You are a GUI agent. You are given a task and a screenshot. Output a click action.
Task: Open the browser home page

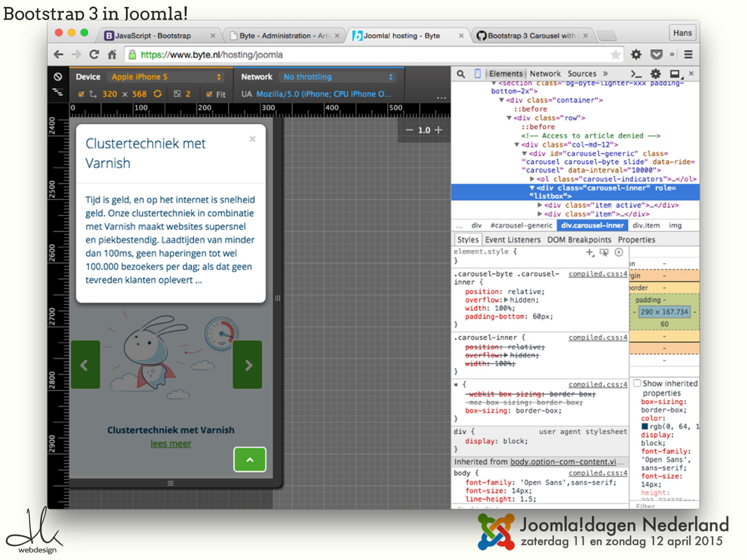112,55
